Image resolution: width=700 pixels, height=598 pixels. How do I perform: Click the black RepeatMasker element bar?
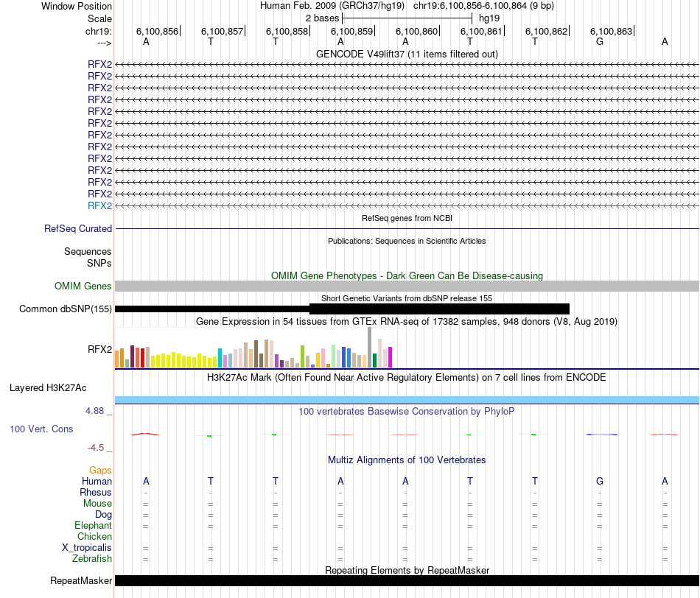pos(407,580)
